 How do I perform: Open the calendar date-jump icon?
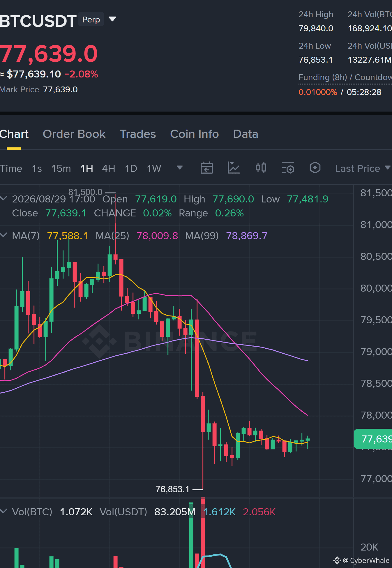point(207,168)
